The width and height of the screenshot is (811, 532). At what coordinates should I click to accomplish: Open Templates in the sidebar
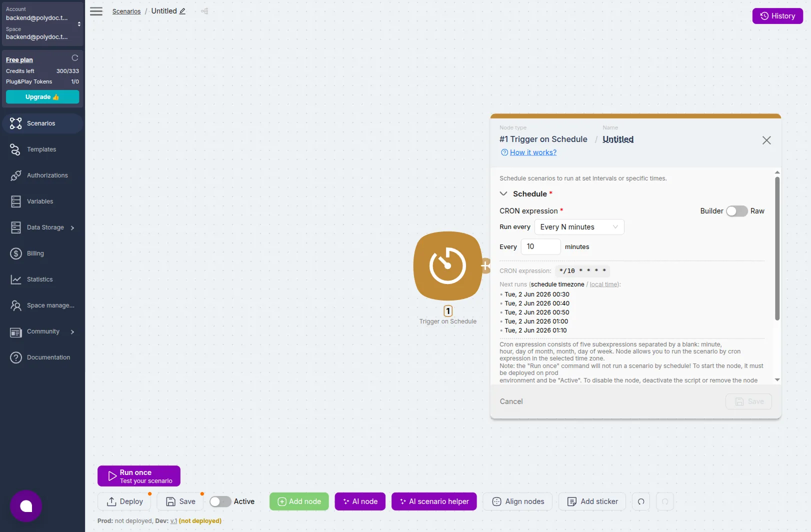(41, 149)
